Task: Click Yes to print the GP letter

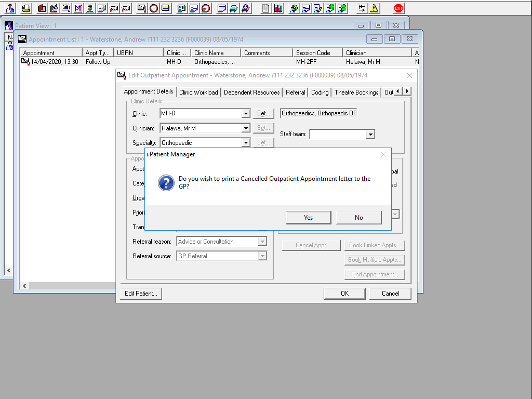Action: [x=309, y=218]
